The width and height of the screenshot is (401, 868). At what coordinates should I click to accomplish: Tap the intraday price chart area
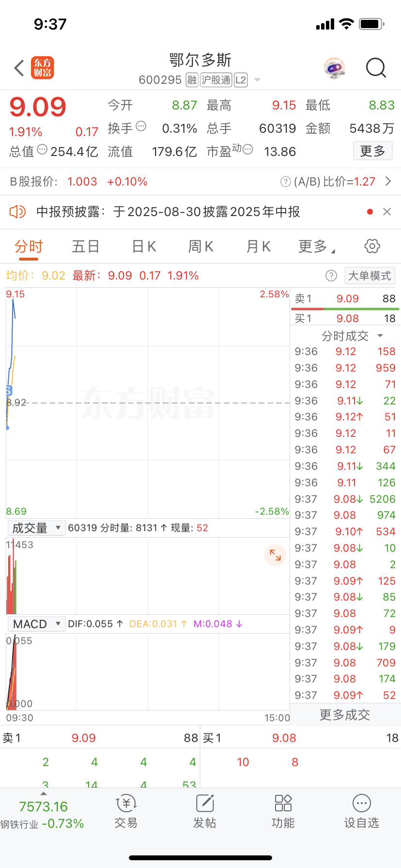point(148,403)
